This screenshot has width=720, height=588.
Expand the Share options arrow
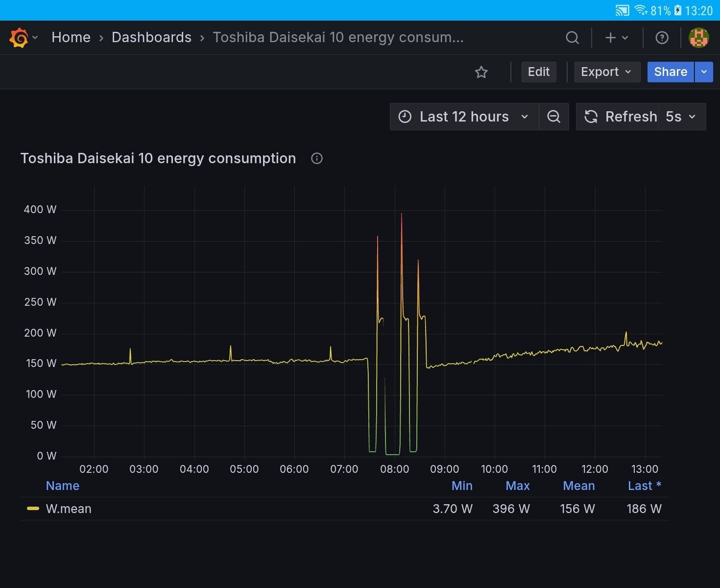[x=704, y=72]
